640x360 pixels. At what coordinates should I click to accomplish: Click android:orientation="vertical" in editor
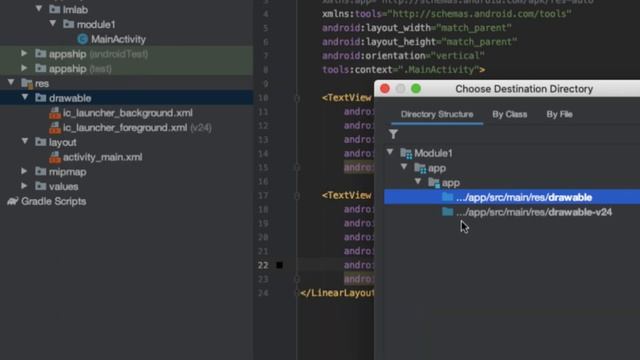click(x=403, y=56)
